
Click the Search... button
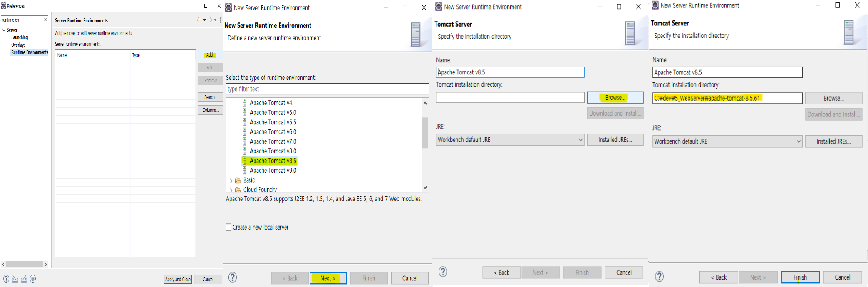[x=211, y=97]
